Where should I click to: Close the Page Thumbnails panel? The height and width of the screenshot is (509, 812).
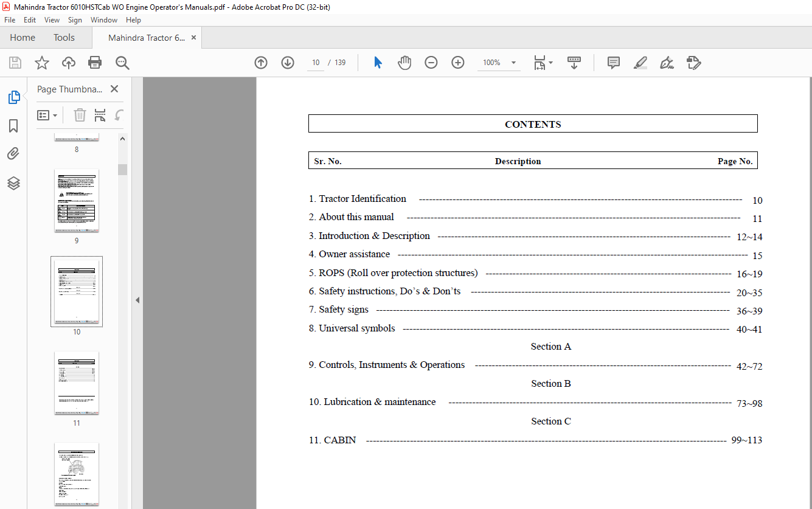click(114, 89)
